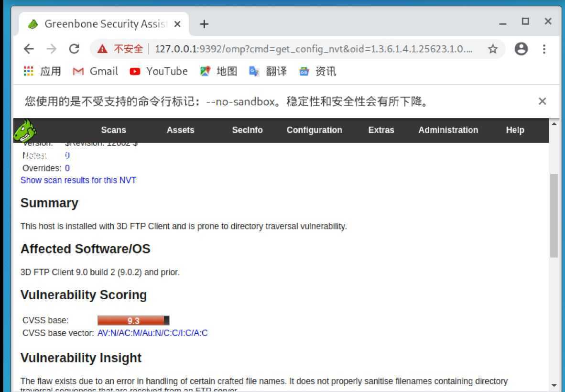Image resolution: width=565 pixels, height=392 pixels.
Task: Click the CVSS base 9.3 severity bar
Action: click(133, 320)
